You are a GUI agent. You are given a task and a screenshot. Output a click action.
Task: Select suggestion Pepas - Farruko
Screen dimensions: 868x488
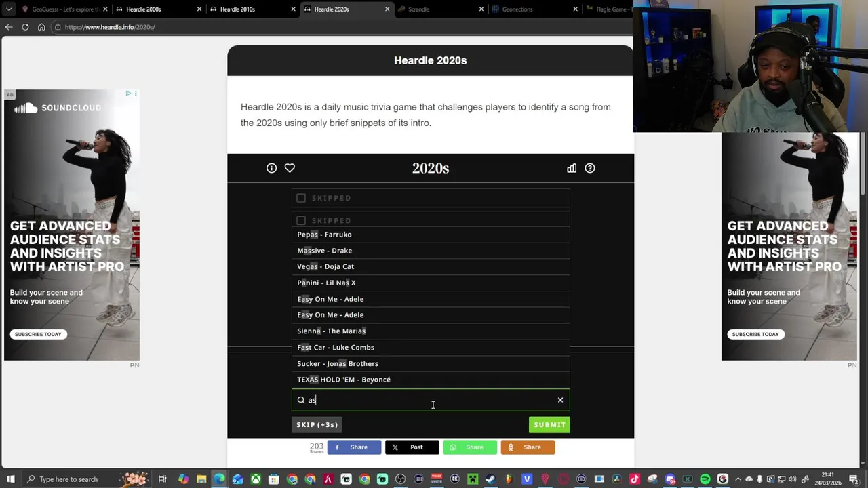tap(431, 235)
